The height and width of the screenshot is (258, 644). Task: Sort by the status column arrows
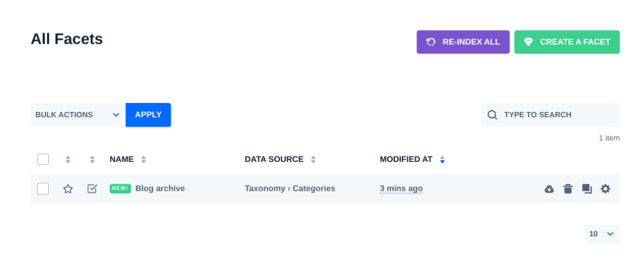click(x=92, y=160)
